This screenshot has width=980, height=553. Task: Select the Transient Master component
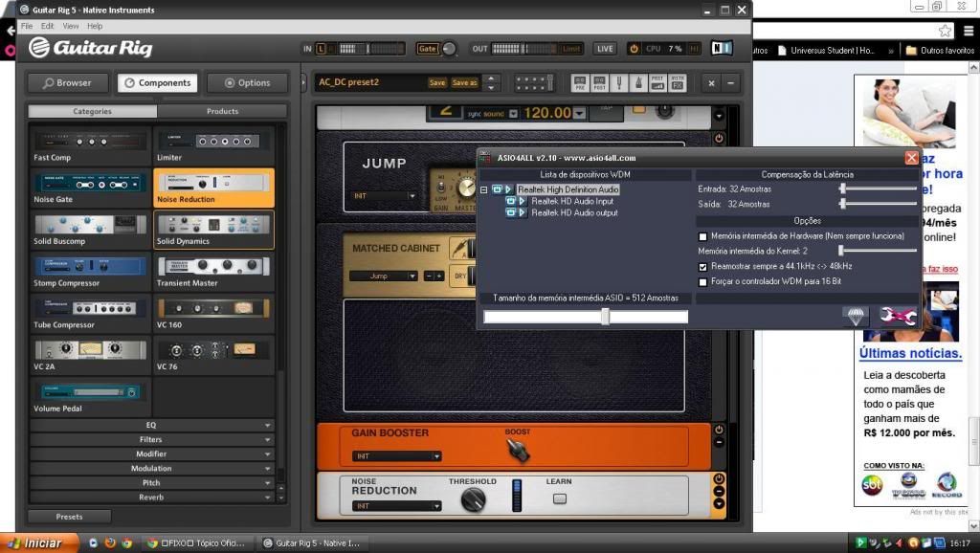(213, 271)
